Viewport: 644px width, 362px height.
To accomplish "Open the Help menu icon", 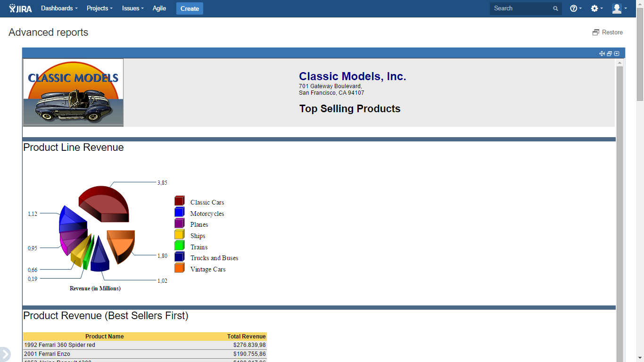I will [x=576, y=8].
